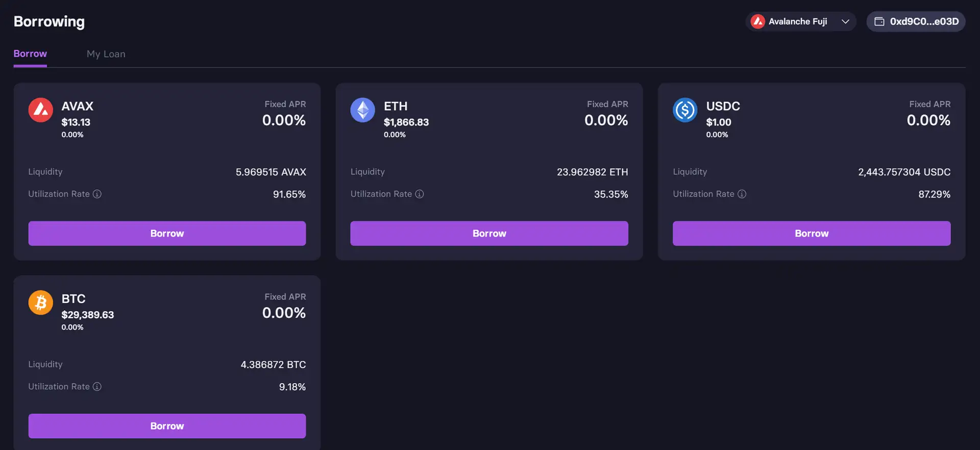Click USDC Utilization Rate info icon
The image size is (980, 450).
click(742, 194)
